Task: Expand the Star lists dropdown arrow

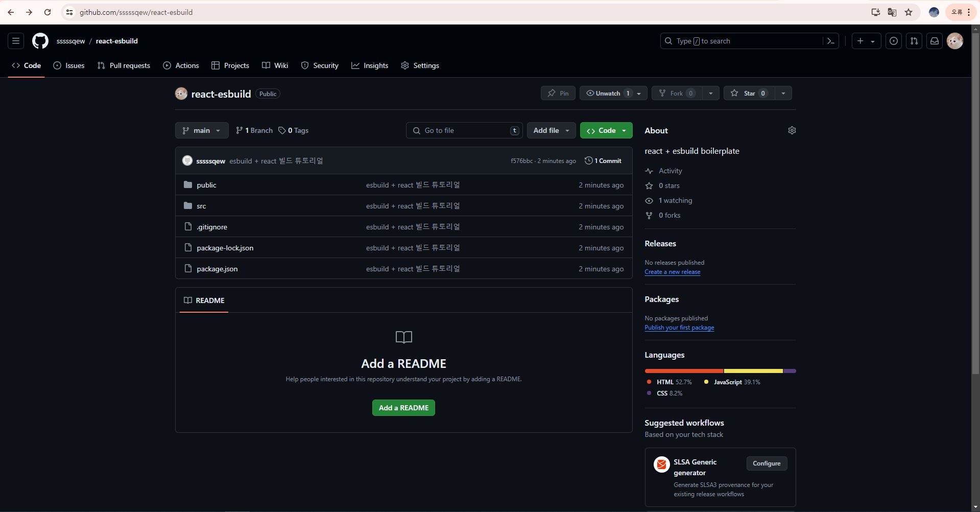Action: [x=783, y=93]
